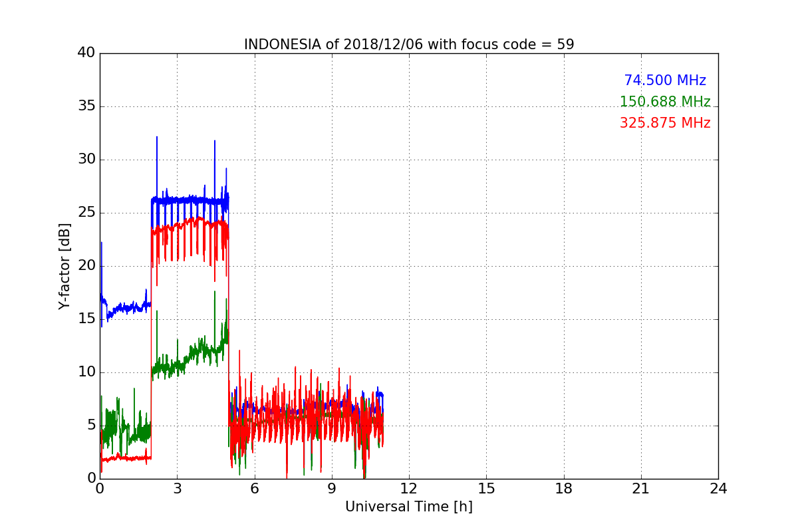The width and height of the screenshot is (798, 532).
Task: Click the Y-factor [dB] axis label
Action: coord(65,266)
